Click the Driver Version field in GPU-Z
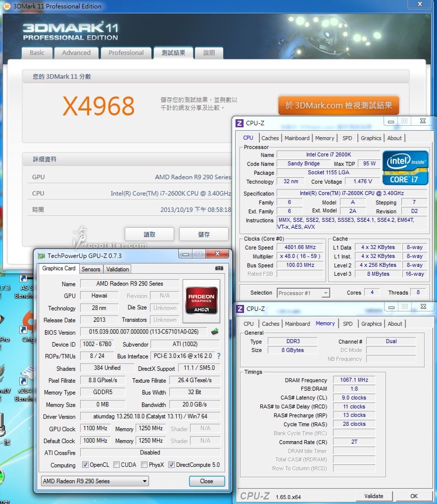 click(150, 416)
